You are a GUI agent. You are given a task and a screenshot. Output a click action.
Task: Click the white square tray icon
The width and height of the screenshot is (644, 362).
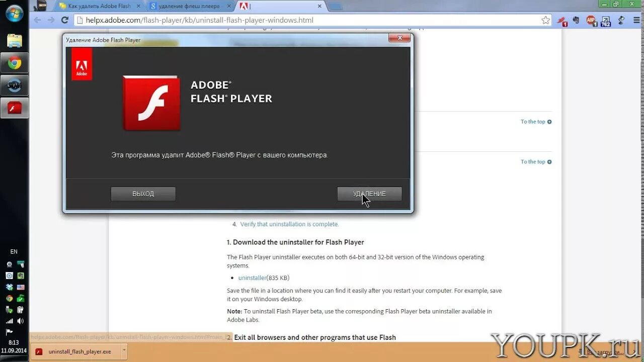point(9,276)
